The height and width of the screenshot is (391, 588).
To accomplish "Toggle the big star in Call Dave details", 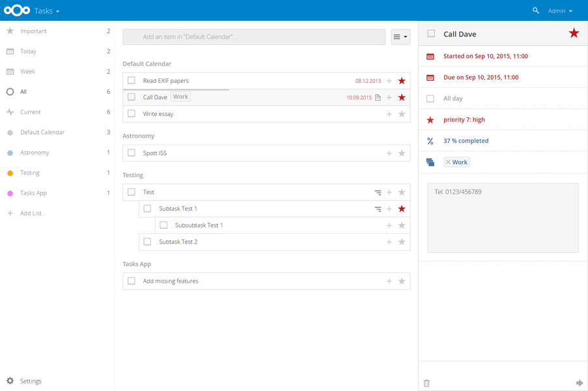I will tap(574, 33).
